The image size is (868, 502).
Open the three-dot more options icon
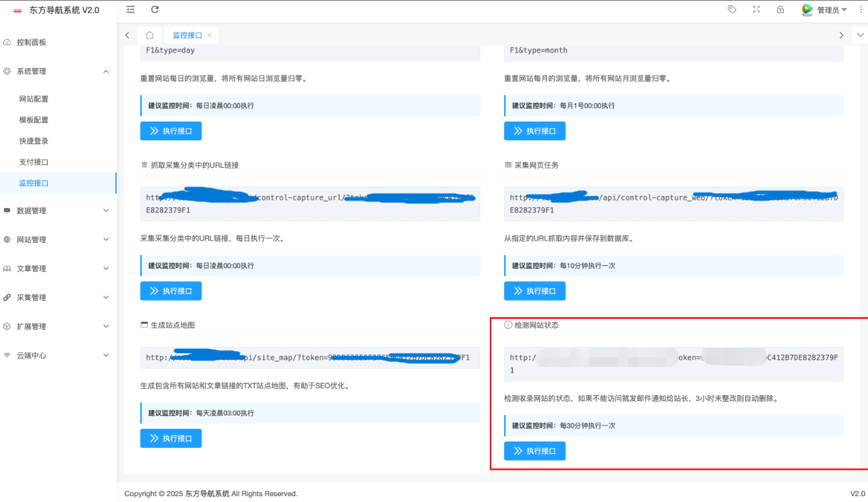point(861,9)
